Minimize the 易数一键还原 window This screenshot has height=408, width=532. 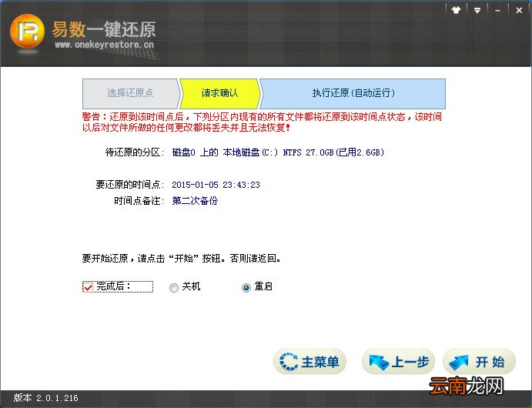pos(497,10)
